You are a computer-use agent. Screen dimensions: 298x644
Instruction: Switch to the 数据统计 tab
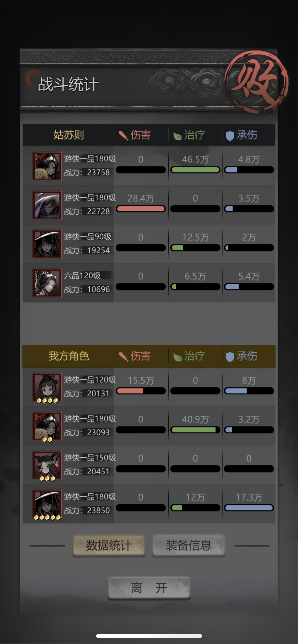coord(109,546)
